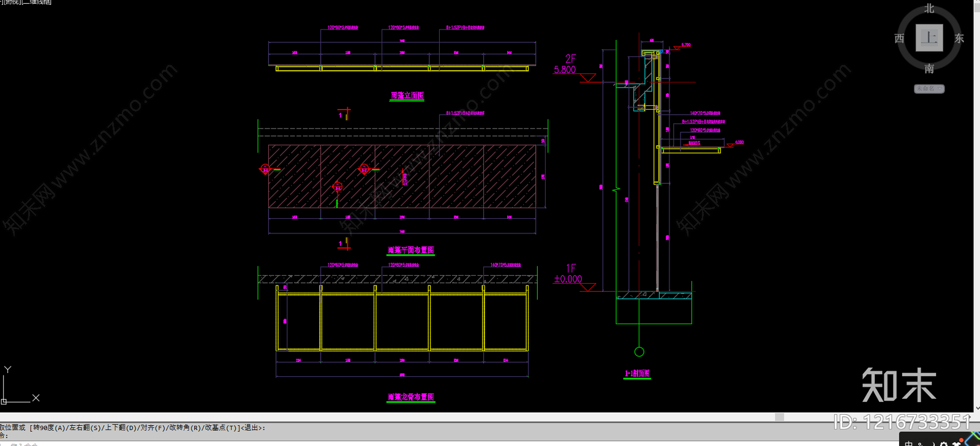Click the green axis circle below section

click(639, 352)
